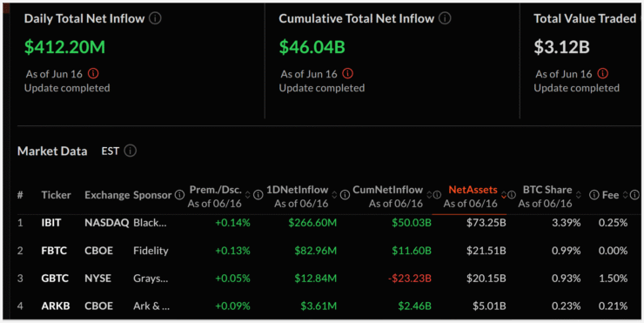Toggle NetAssets sort direction arrow
This screenshot has width=644, height=323.
(x=504, y=195)
